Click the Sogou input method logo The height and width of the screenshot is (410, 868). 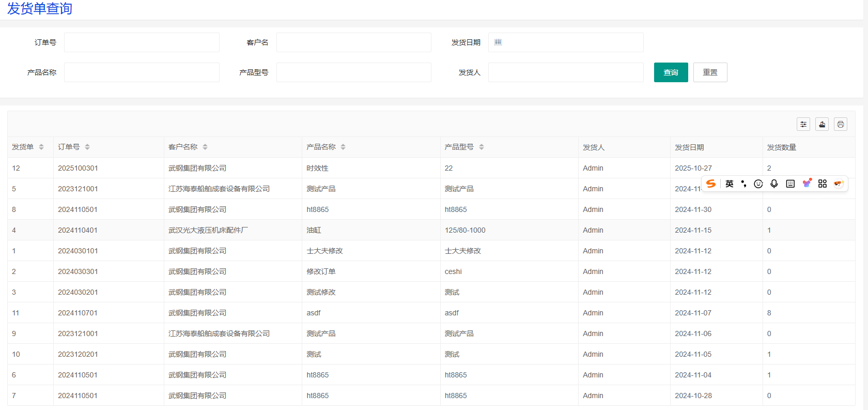[711, 184]
